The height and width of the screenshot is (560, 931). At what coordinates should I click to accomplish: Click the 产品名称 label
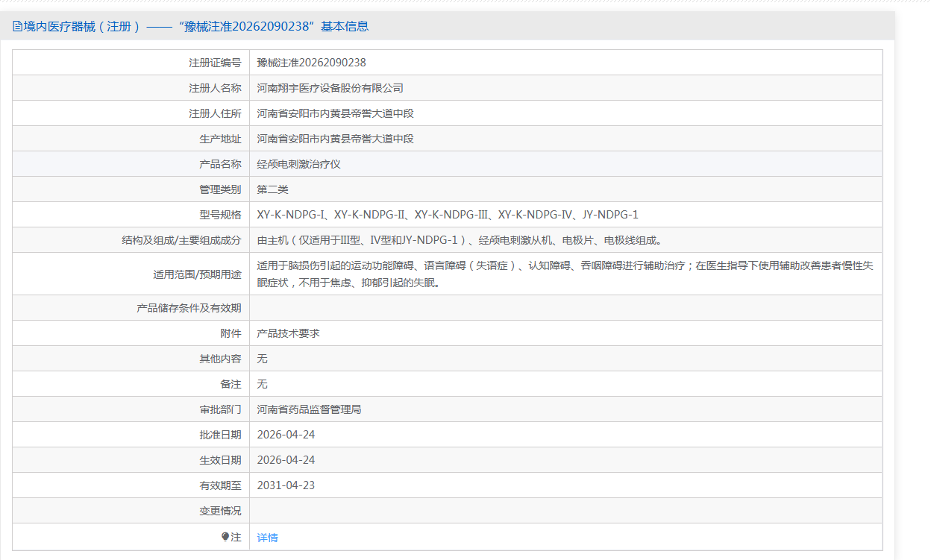point(220,164)
